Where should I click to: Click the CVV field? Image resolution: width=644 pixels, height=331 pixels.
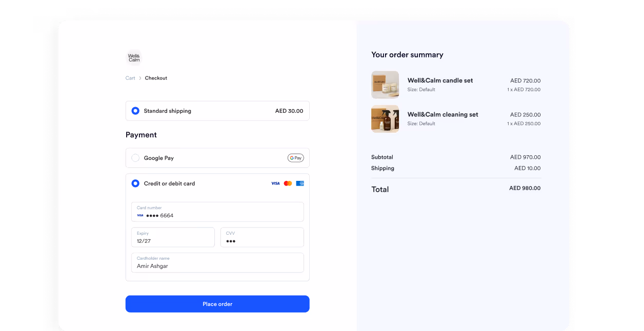coord(262,237)
